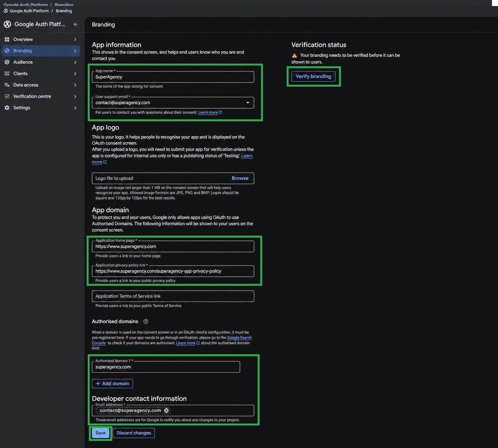Remove the contact@superagency.com email chip

pos(167,410)
